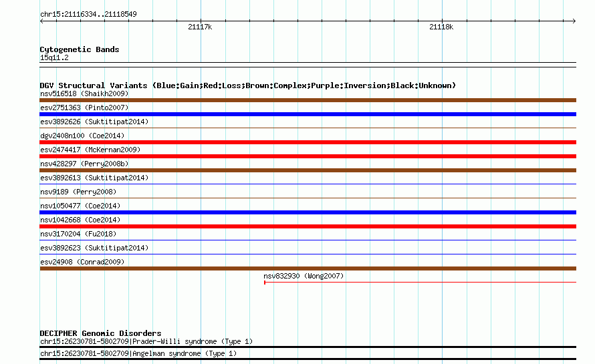Click the blue bar for nsv1050477
The image size is (595, 364).
[x=308, y=212]
